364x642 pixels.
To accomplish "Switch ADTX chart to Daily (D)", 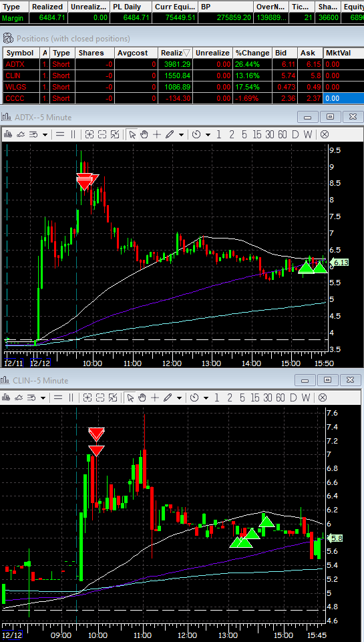I will point(295,134).
